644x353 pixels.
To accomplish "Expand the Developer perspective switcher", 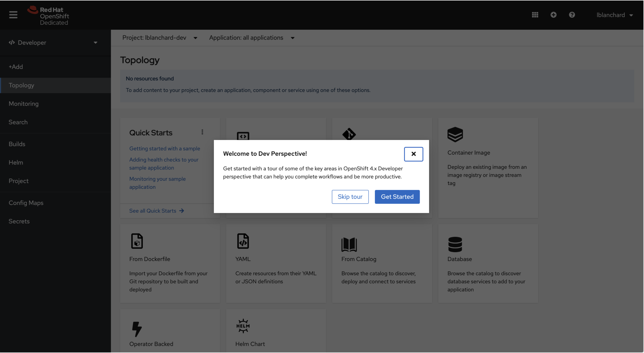I will click(53, 43).
